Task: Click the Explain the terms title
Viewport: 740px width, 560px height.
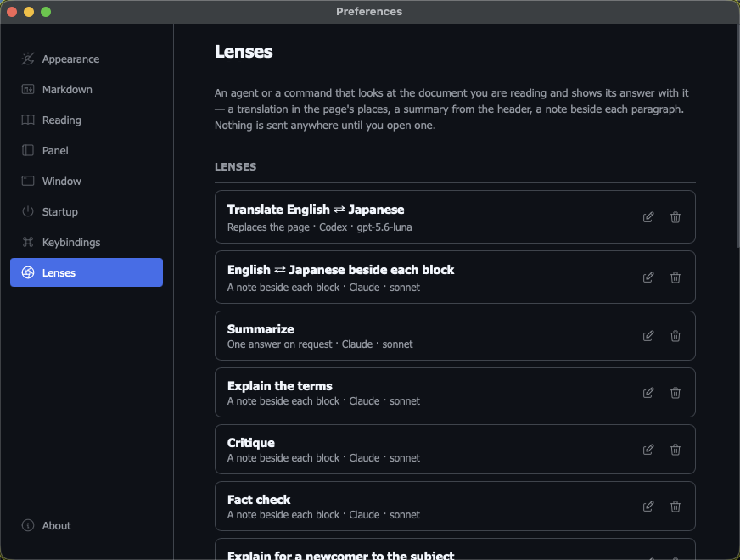Action: (x=279, y=386)
